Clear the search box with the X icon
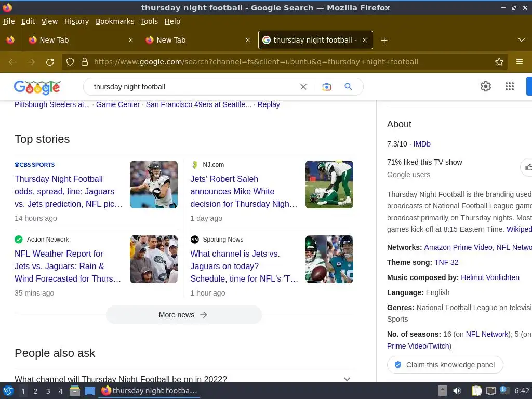532x399 pixels. point(303,87)
